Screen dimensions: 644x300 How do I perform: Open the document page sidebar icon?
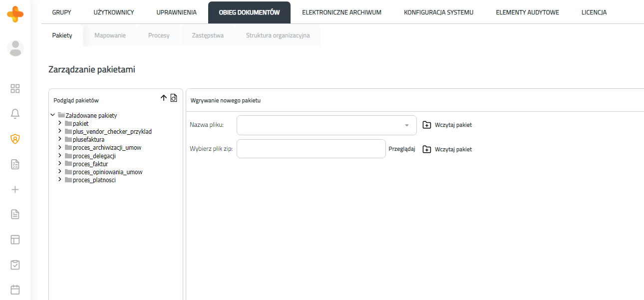pos(15,215)
